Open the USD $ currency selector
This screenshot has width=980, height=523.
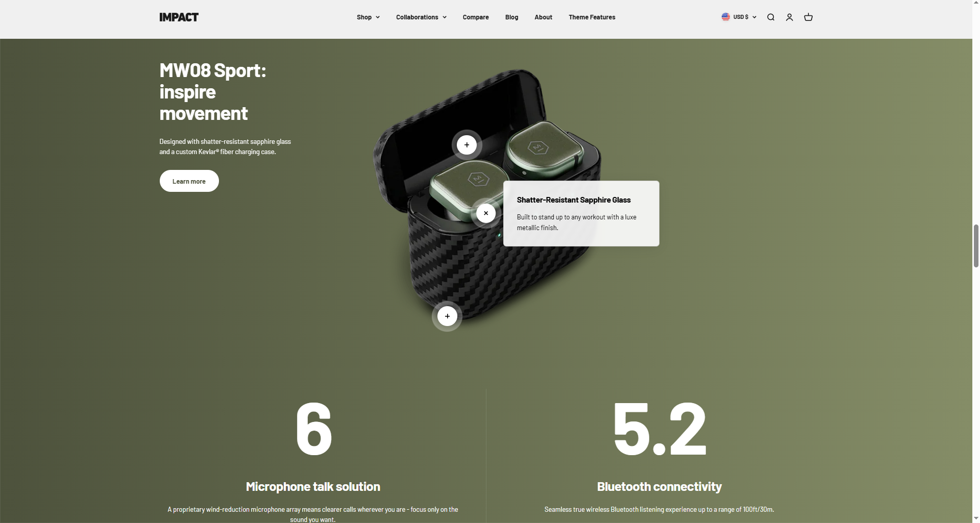[x=739, y=17]
